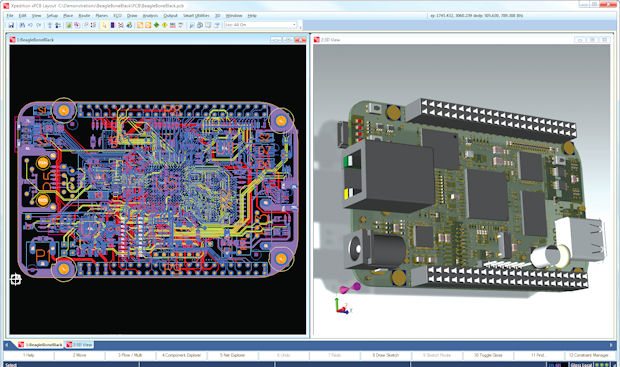The width and height of the screenshot is (620, 367).
Task: Click left scroll arrow of document tab bar
Action: point(7,345)
